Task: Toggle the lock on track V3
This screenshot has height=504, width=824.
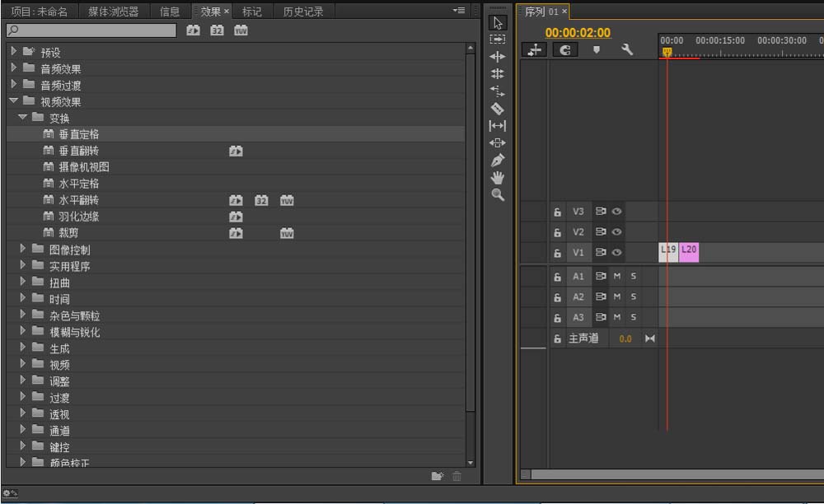Action: coord(558,212)
